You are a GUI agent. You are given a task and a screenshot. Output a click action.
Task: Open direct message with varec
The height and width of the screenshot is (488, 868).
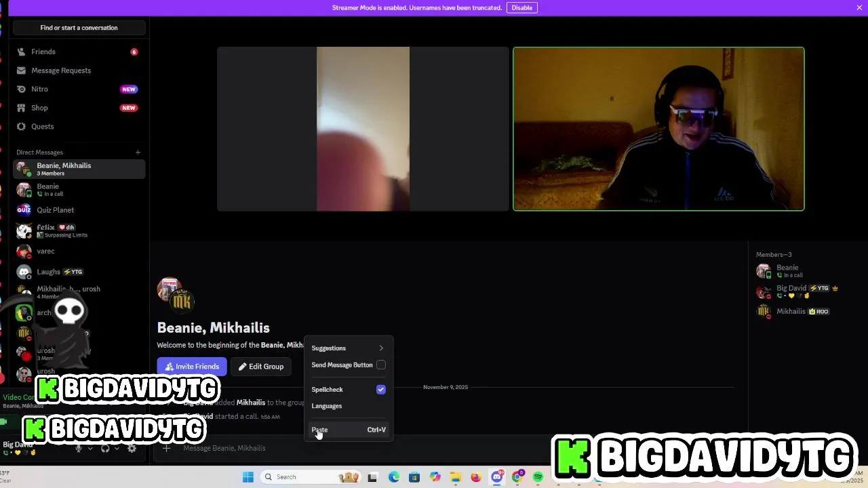79,251
